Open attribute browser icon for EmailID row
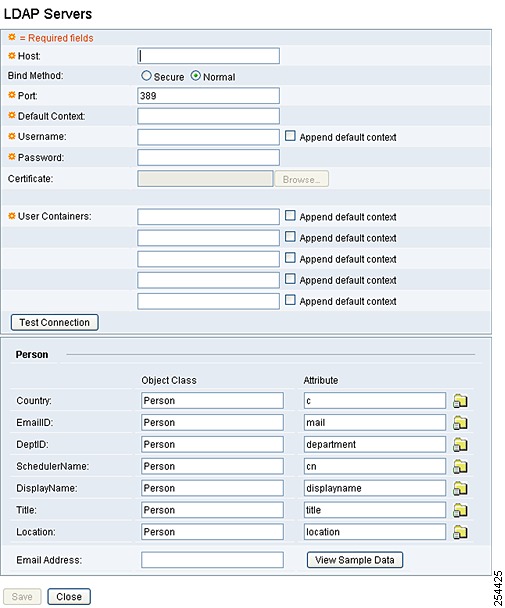 [460, 423]
